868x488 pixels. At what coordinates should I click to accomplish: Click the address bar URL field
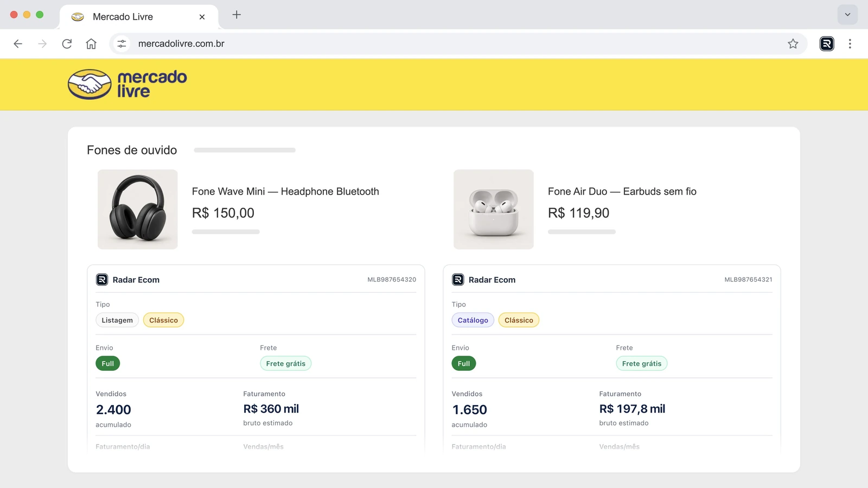tap(458, 44)
